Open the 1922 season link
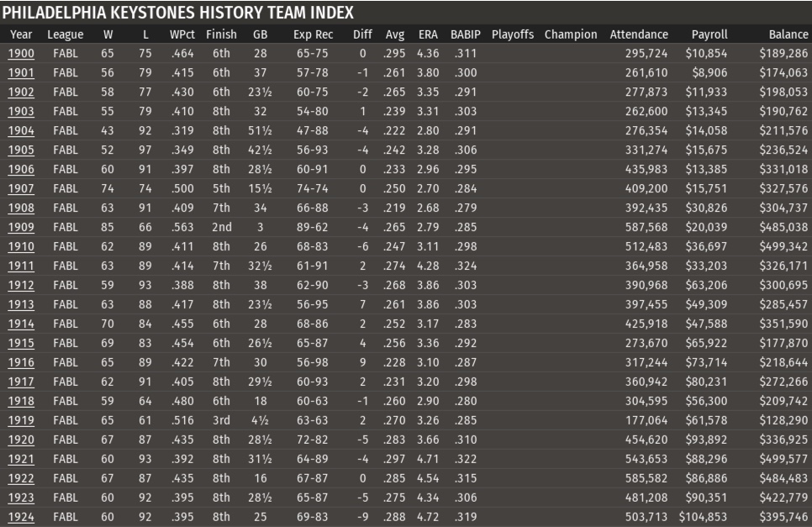The image size is (812, 527). pyautogui.click(x=21, y=478)
